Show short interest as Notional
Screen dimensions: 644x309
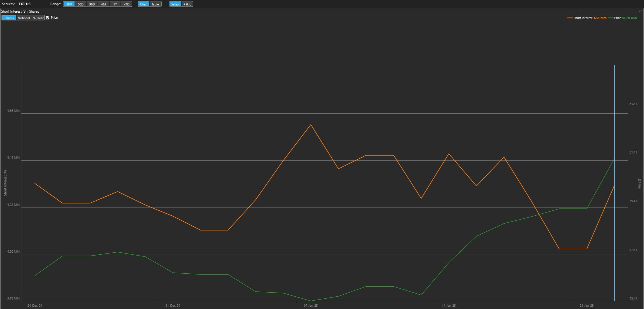tap(24, 18)
